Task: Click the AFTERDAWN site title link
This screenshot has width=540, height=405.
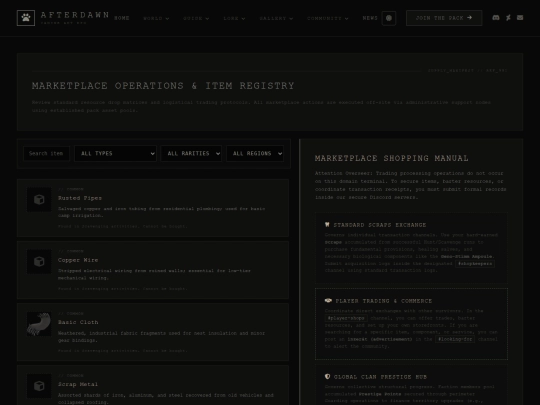Action: [75, 15]
